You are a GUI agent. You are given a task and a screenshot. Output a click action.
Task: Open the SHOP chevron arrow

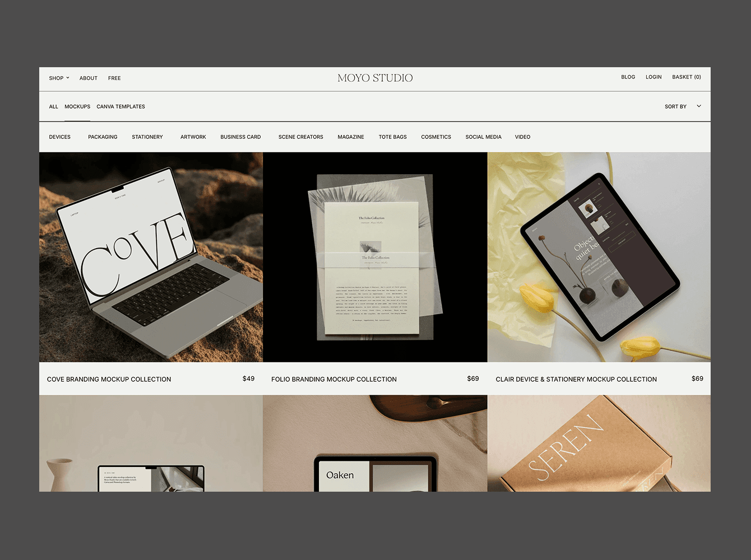[x=67, y=78]
